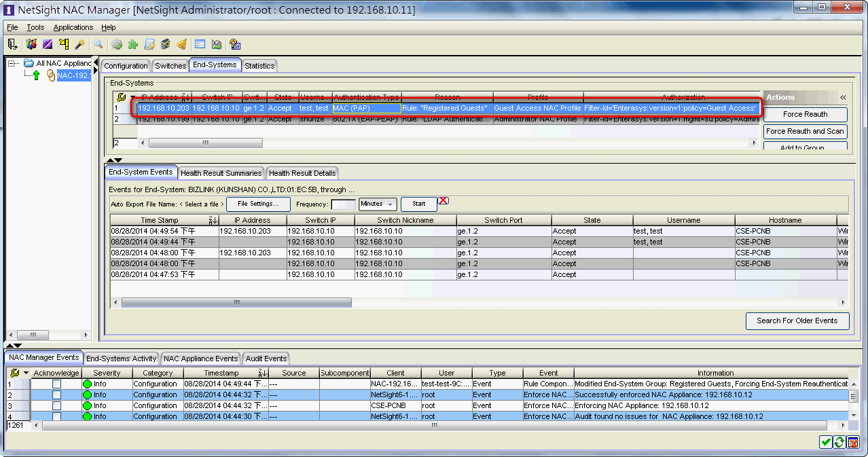Switch to the End-Systems Activity tab

pyautogui.click(x=122, y=359)
